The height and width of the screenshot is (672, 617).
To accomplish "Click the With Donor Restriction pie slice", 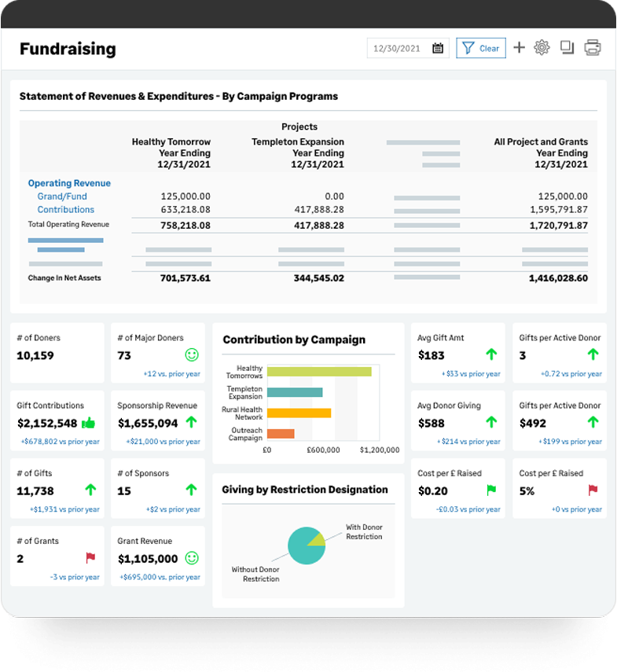I will (318, 540).
